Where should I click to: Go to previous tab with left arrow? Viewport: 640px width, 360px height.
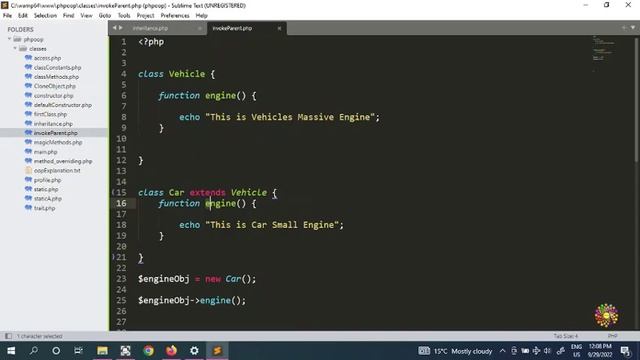pyautogui.click(x=115, y=28)
